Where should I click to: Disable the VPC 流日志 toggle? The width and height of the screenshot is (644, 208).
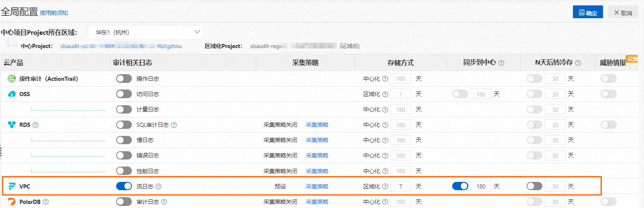124,186
